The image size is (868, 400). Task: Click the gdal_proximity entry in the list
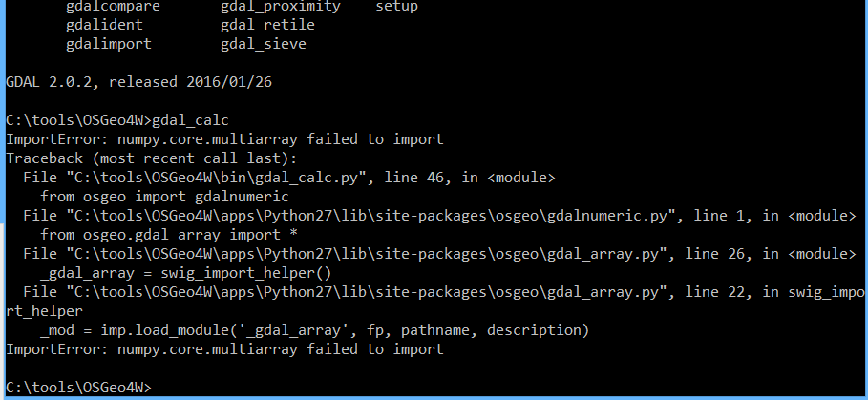[281, 7]
